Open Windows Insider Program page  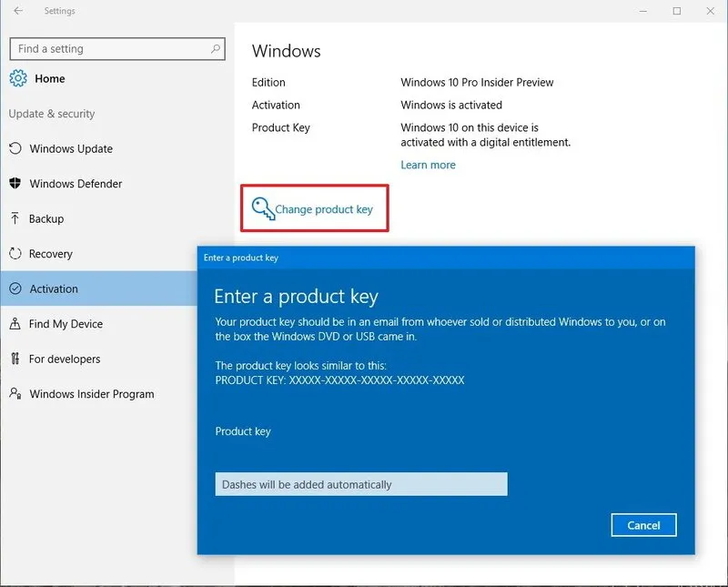(x=92, y=394)
